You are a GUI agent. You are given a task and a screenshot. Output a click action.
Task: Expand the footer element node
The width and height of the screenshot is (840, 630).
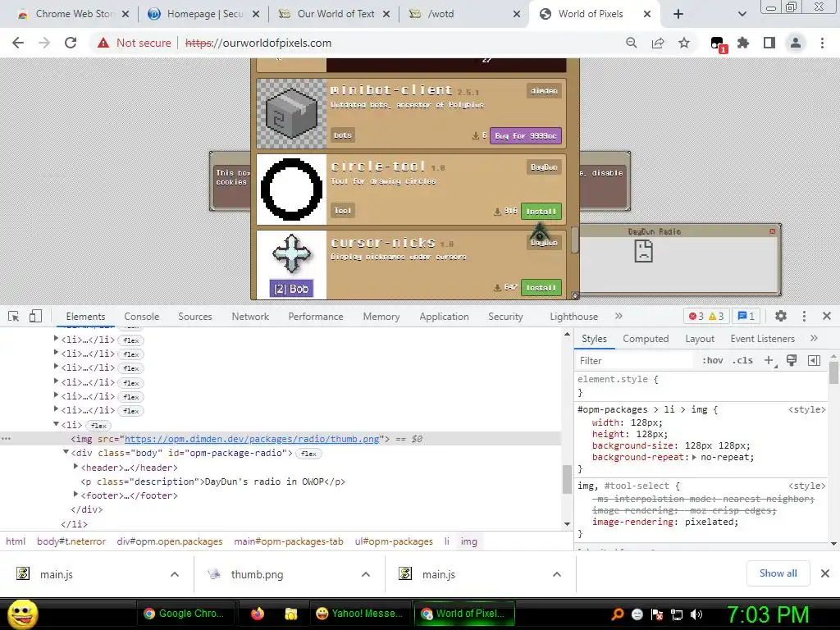[76, 495]
